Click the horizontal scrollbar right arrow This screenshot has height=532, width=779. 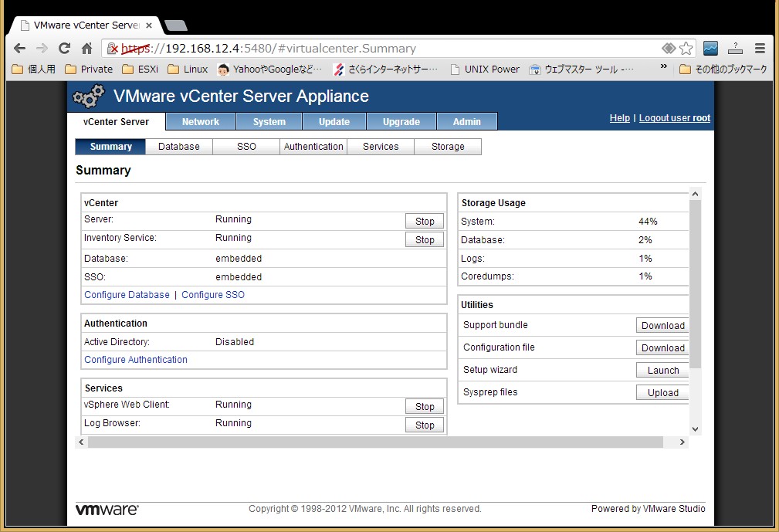click(682, 442)
